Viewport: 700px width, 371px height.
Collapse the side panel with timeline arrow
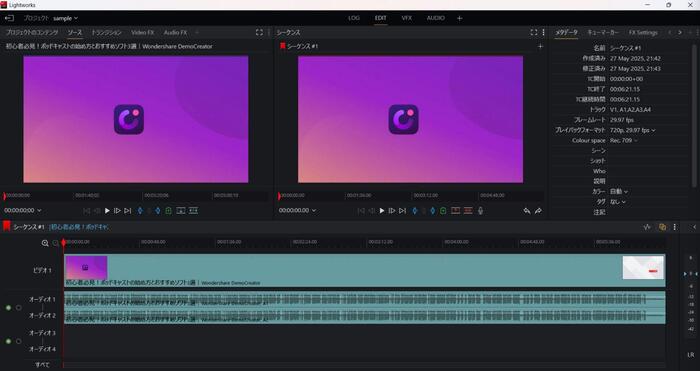coord(694,227)
